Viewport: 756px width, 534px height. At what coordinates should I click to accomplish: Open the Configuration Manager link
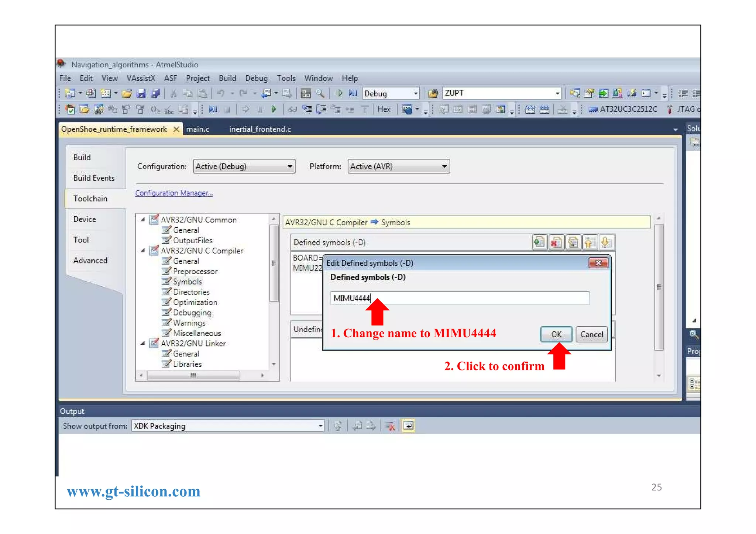click(174, 193)
